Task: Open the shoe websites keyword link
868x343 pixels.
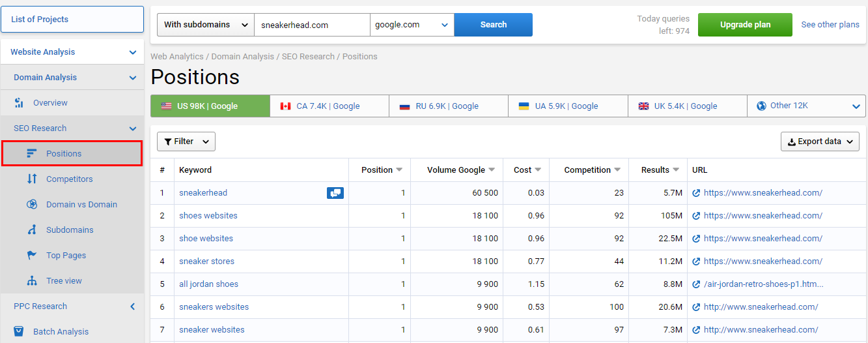Action: [206, 239]
